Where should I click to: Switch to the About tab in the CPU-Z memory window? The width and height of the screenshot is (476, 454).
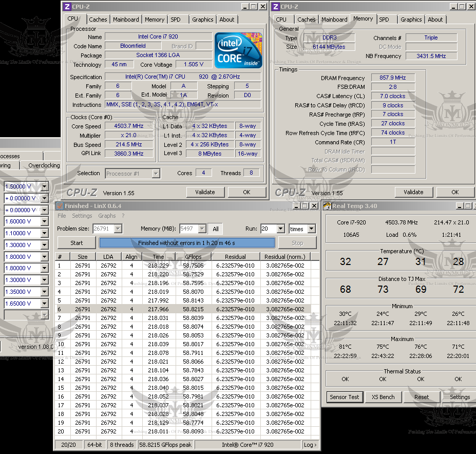click(x=435, y=20)
